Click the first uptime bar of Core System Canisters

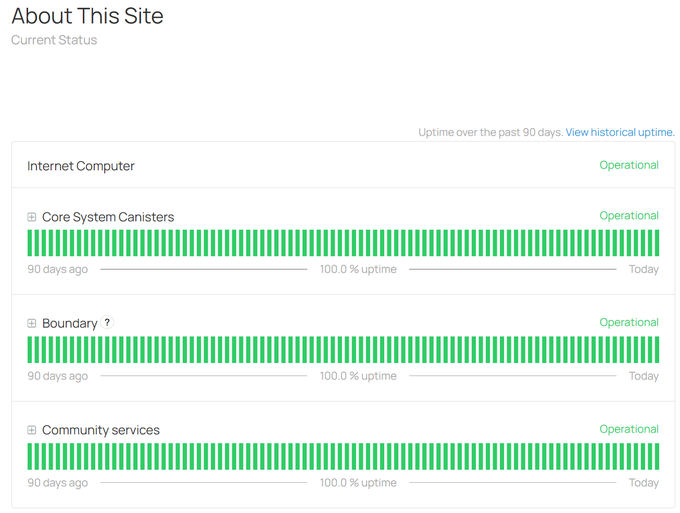click(x=30, y=243)
